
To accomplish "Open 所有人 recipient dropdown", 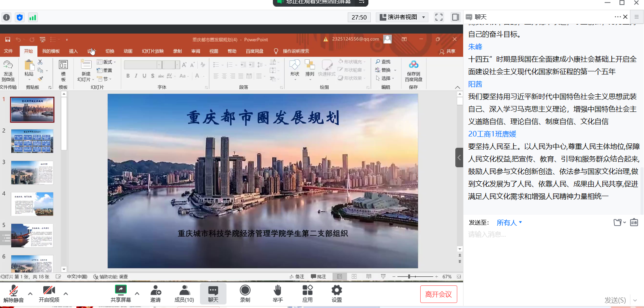I will (509, 223).
